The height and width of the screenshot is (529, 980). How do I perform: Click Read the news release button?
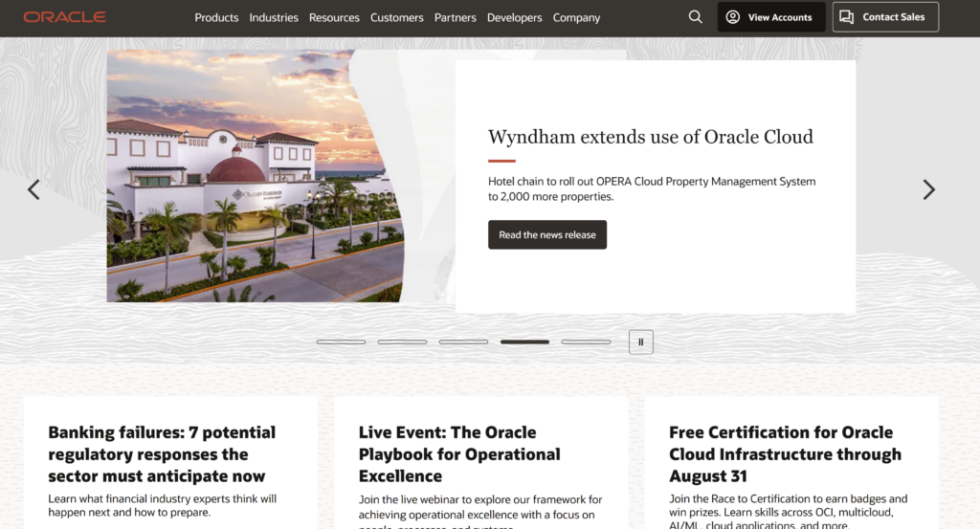[546, 234]
